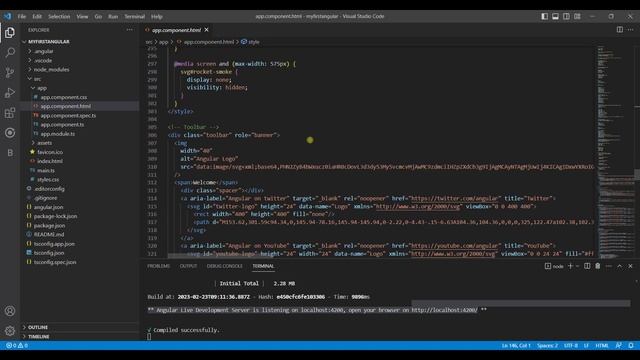The image size is (640, 360).
Task: Open app.component.spec.ts file
Action: click(x=80, y=116)
